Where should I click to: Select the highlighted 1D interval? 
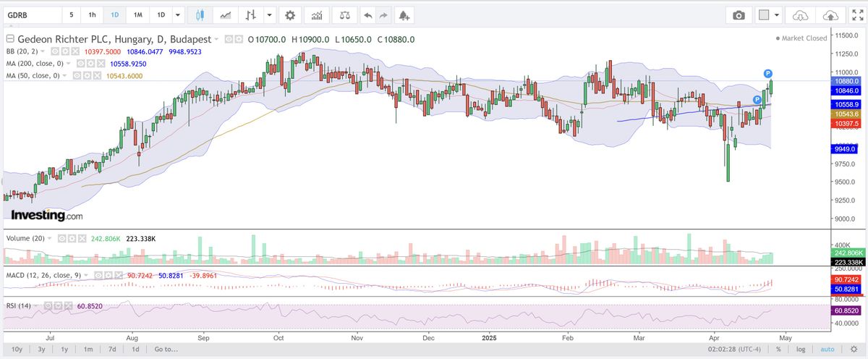pos(114,15)
